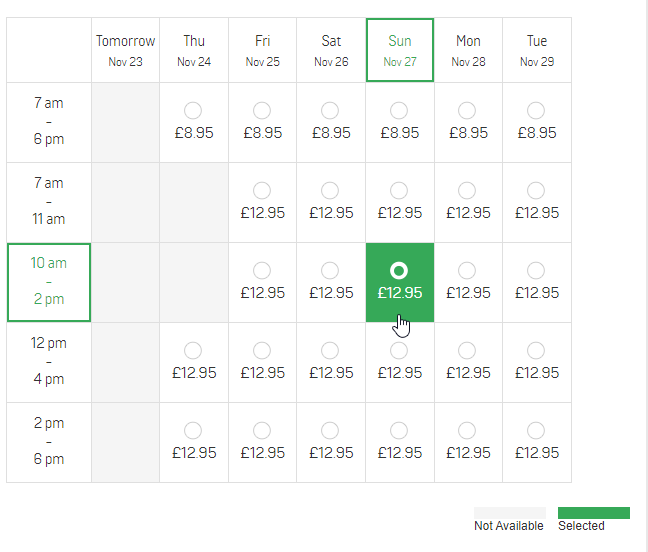The height and width of the screenshot is (552, 648).
Task: Choose Friday 10 am - 2 pm slot
Action: pos(262,270)
